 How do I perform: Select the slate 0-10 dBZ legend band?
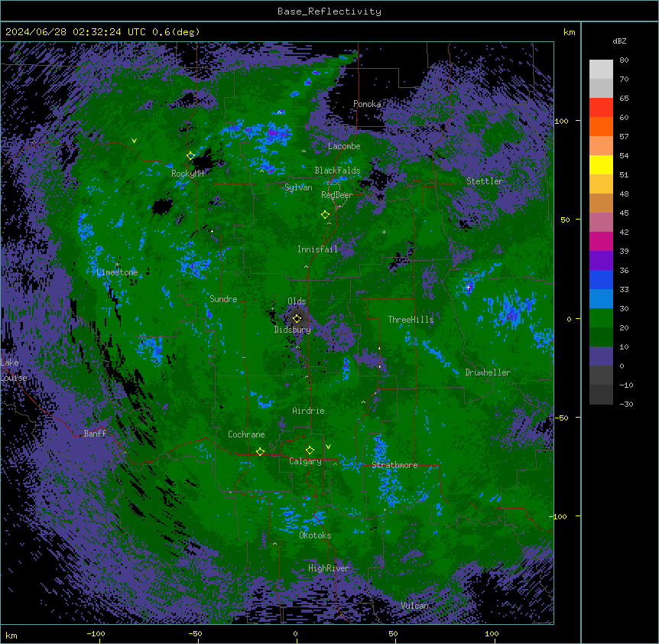click(x=601, y=356)
